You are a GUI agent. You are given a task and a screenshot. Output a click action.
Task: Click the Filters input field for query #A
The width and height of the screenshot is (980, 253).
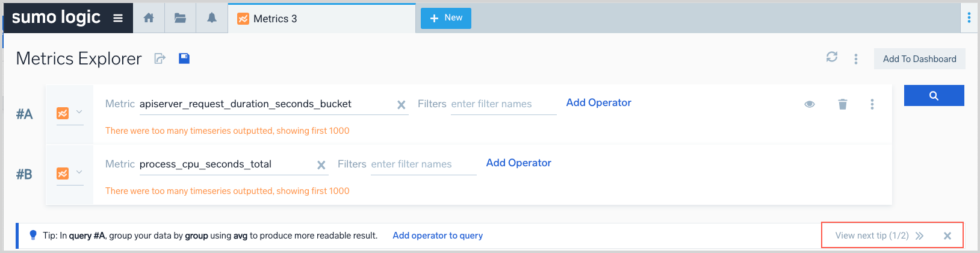(503, 104)
